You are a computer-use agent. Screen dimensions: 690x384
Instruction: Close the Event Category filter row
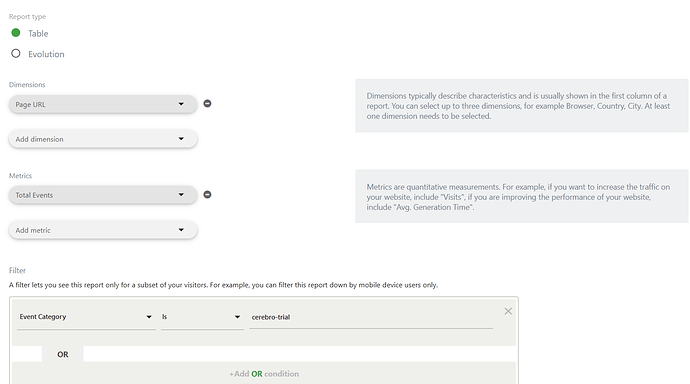[508, 311]
